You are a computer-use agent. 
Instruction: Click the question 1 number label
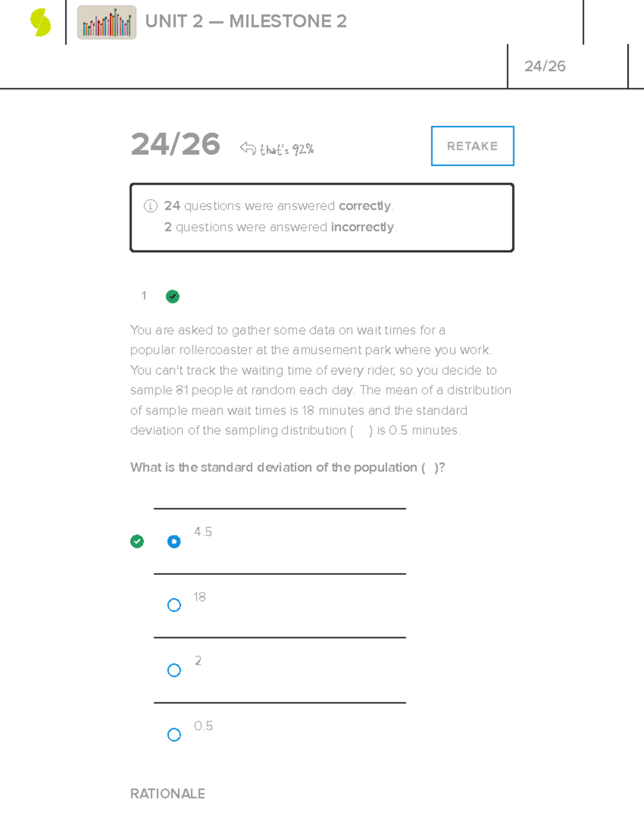tap(144, 296)
